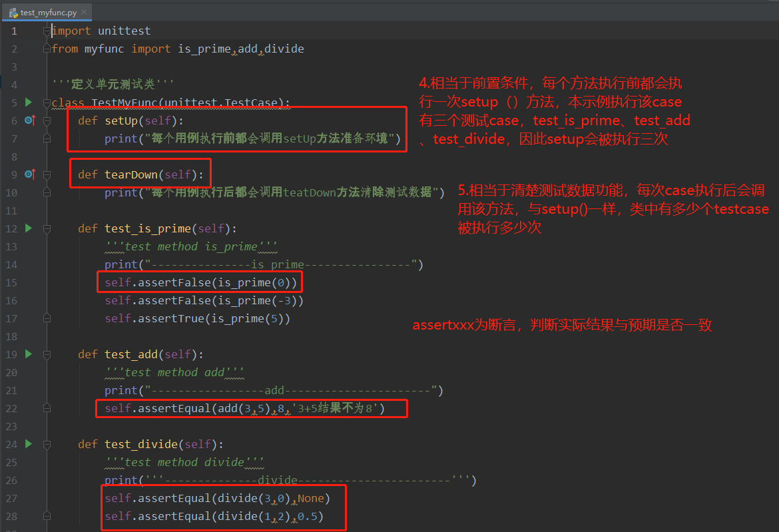Collapse the class TestMyFunc fold marker on line 5

(47, 103)
